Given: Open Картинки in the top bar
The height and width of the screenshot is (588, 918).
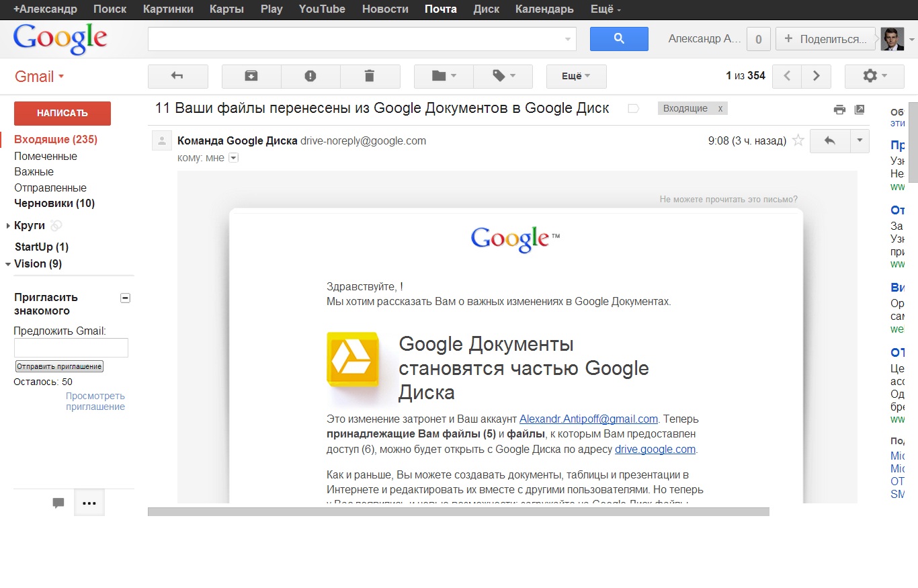Looking at the screenshot, I should tap(168, 9).
